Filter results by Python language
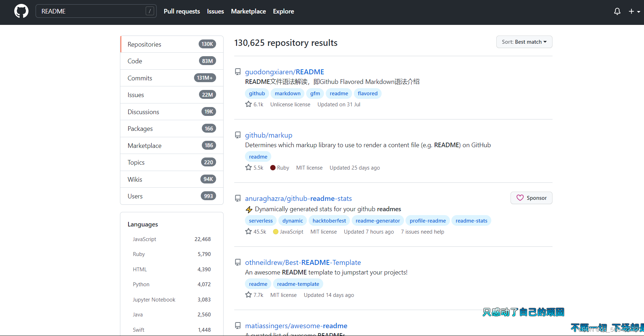644x336 pixels. pos(172,284)
